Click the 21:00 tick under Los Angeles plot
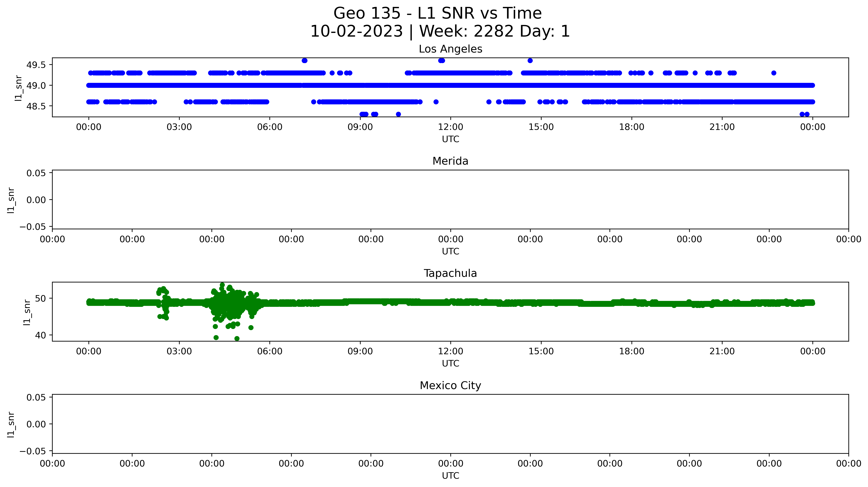The height and width of the screenshot is (487, 868). [722, 127]
